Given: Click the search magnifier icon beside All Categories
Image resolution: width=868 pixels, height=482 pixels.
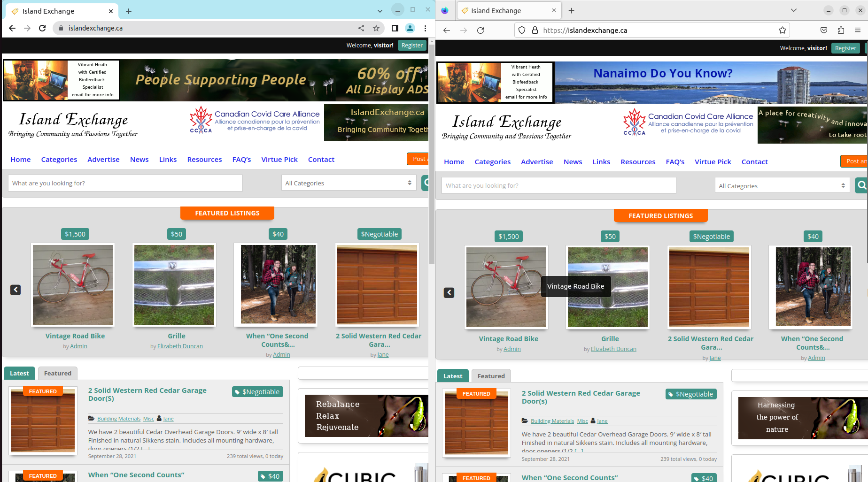Looking at the screenshot, I should tap(426, 183).
